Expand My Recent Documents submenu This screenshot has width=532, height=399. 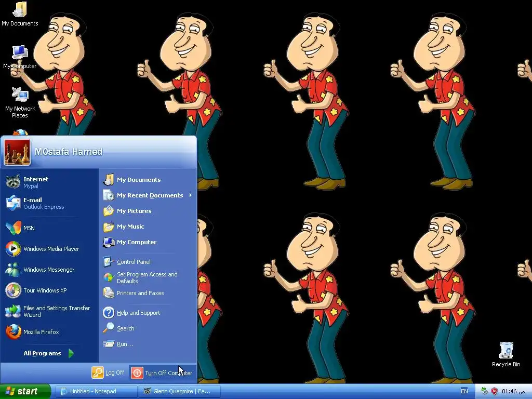click(x=148, y=195)
